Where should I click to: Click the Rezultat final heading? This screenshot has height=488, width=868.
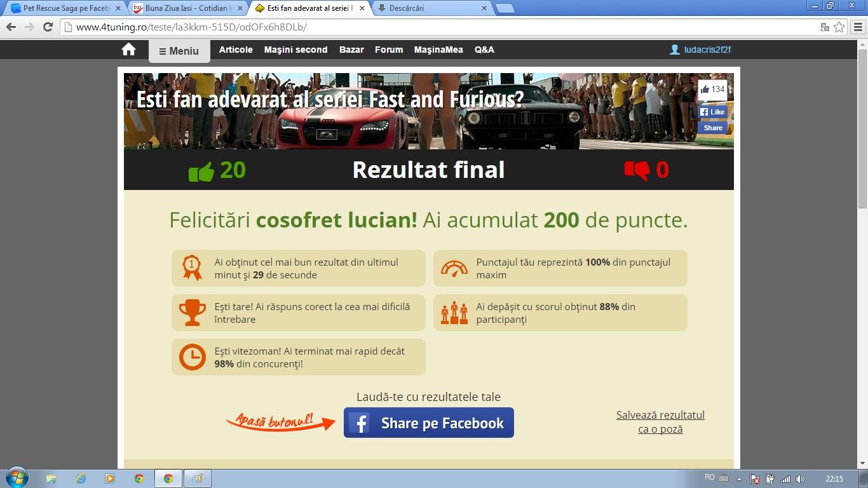point(428,170)
